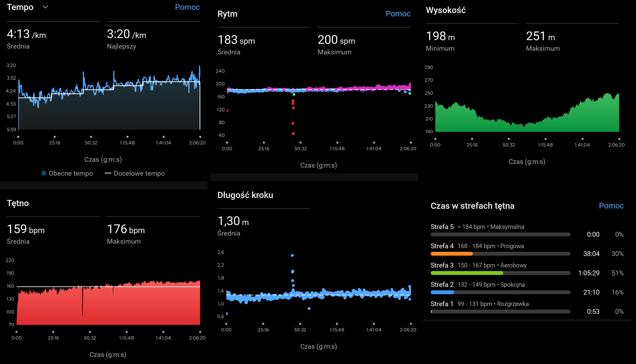Click the 50:32 time marker on Tempo chart
The image size is (636, 364).
(91, 143)
